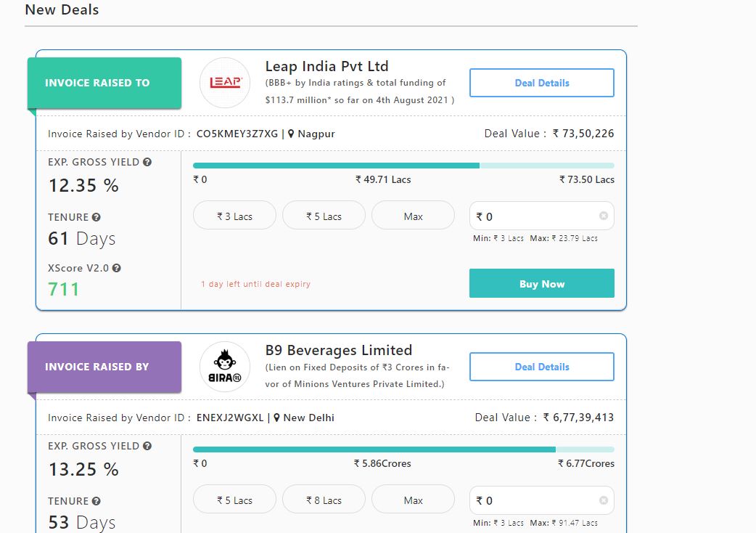The image size is (756, 533).
Task: Click vendor ID ENEXJ2WGXL
Action: pyautogui.click(x=230, y=418)
